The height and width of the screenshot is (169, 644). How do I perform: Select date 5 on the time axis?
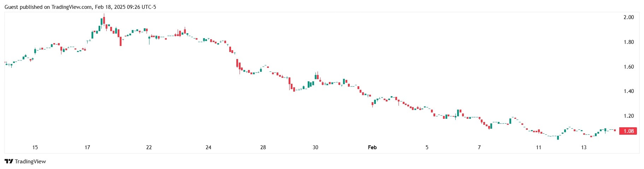(x=427, y=147)
